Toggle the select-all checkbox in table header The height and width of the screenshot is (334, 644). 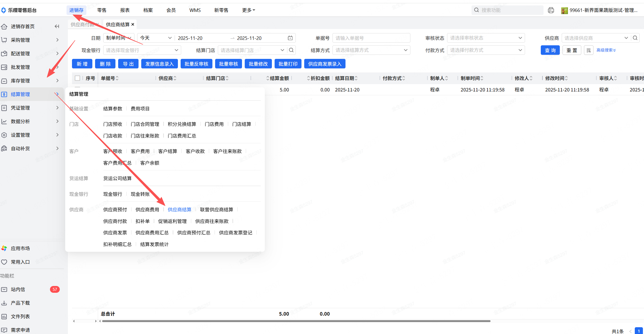(x=77, y=78)
